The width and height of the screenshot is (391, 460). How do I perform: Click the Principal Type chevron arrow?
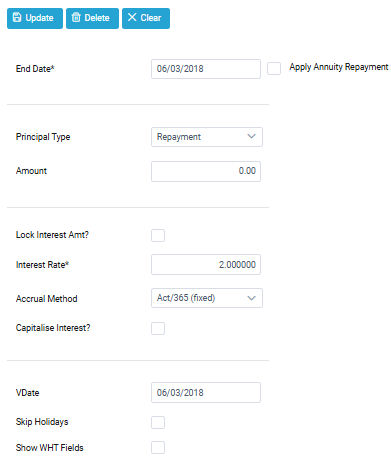click(251, 136)
